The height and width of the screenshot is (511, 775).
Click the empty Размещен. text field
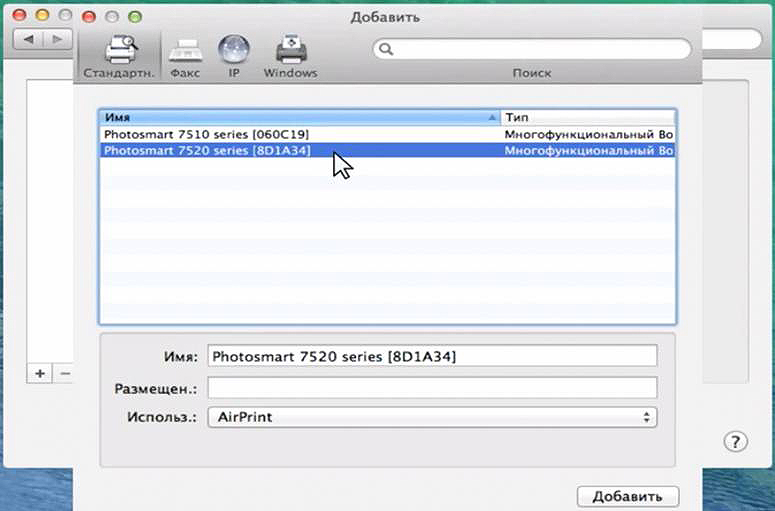(432, 387)
